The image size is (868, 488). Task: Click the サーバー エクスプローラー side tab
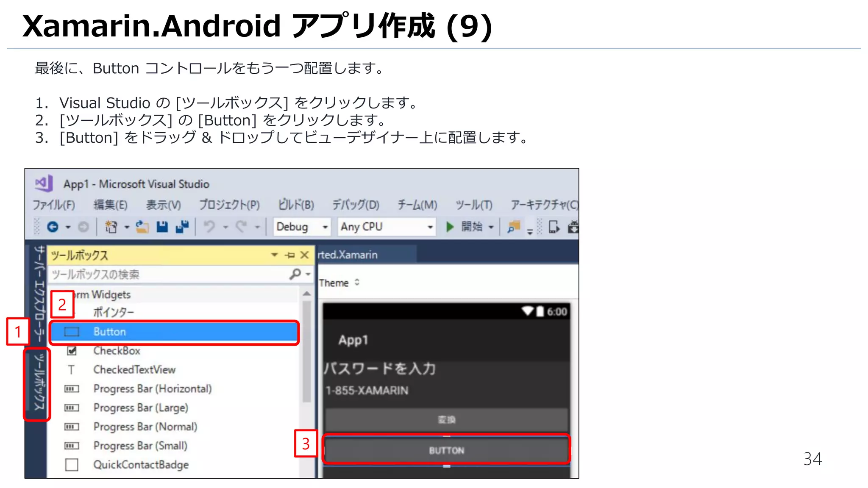coord(39,294)
